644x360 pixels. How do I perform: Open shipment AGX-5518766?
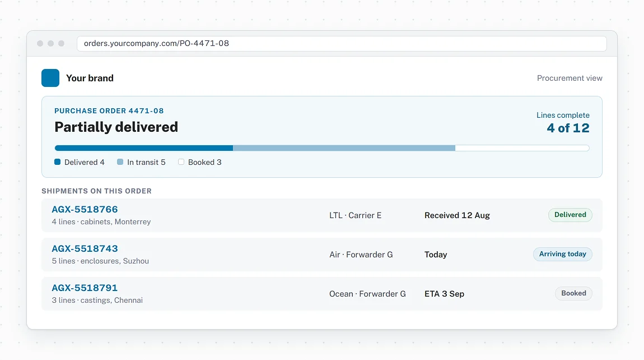click(85, 209)
